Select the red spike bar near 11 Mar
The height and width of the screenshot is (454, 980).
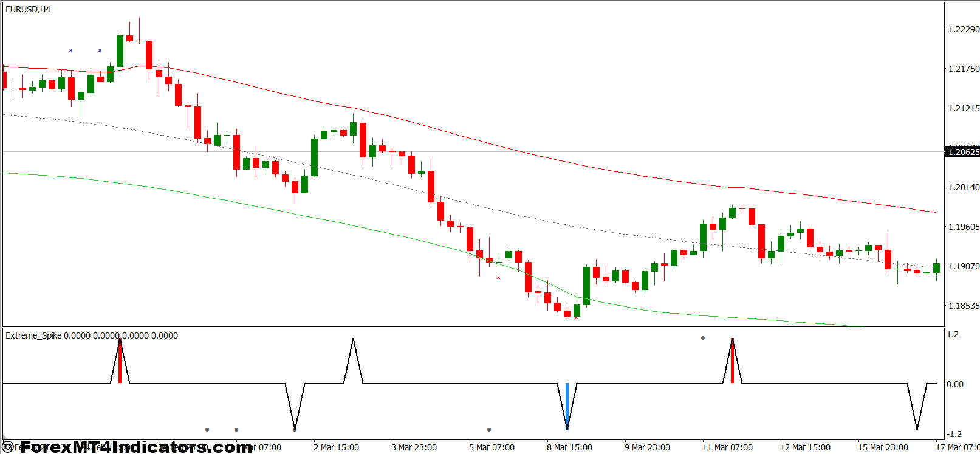tap(732, 362)
